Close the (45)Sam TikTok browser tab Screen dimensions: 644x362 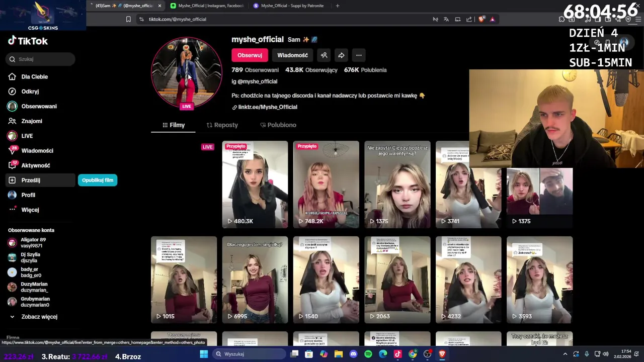coord(159,6)
